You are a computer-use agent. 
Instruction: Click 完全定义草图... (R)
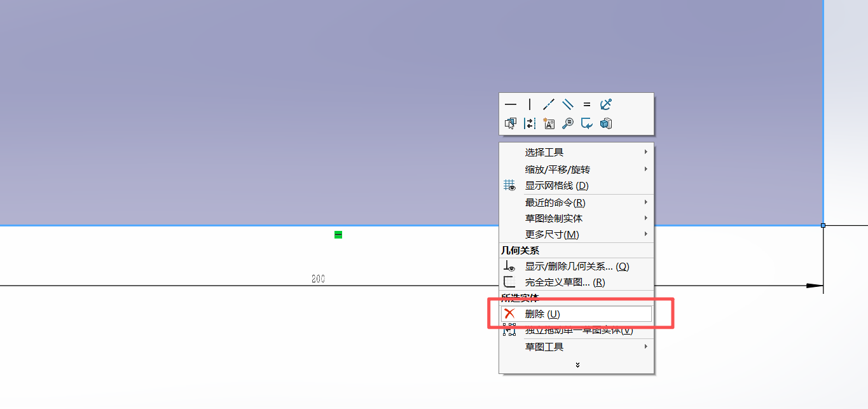tap(565, 282)
